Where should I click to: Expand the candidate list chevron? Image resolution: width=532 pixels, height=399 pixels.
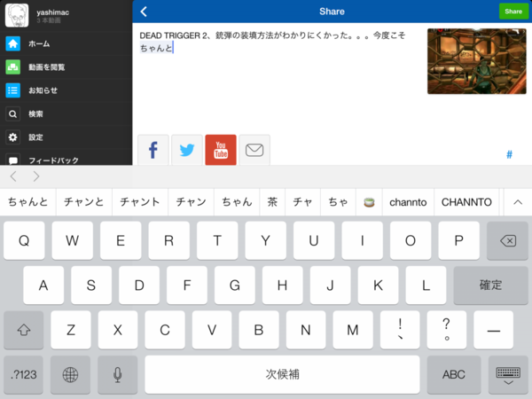click(x=518, y=202)
